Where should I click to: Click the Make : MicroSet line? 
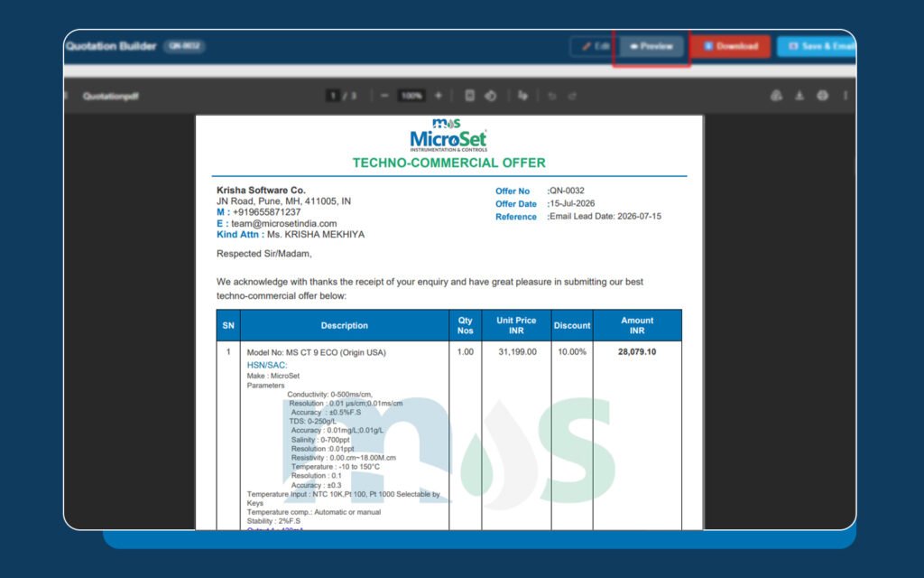[273, 376]
